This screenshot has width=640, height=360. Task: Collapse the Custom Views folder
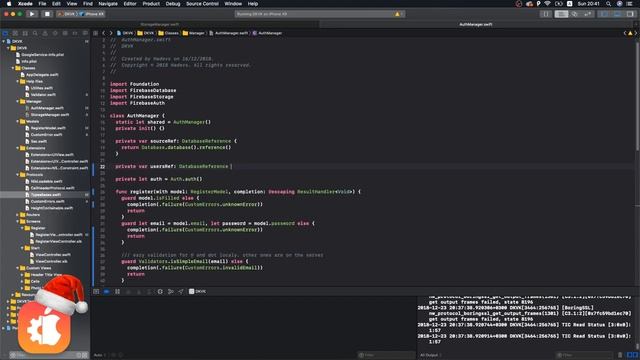click(18, 268)
